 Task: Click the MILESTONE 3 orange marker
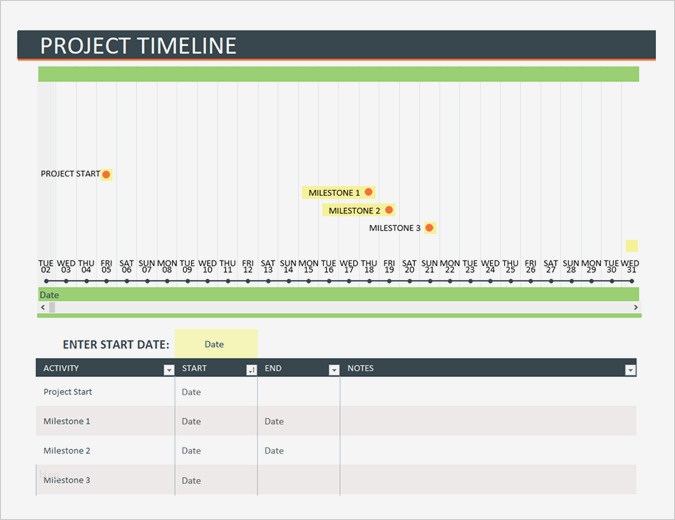pos(429,228)
